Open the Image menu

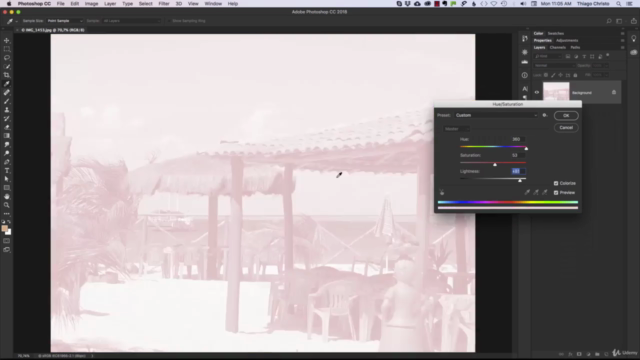click(x=91, y=4)
